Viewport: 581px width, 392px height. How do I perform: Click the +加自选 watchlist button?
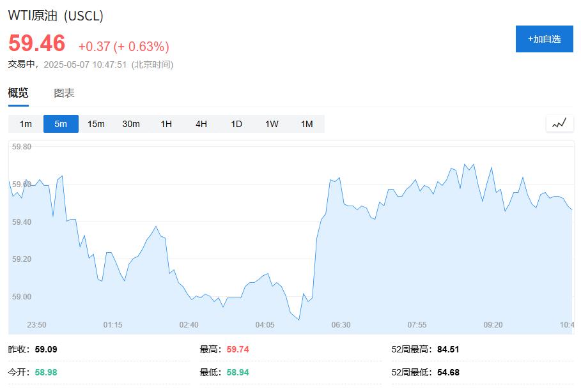click(544, 39)
